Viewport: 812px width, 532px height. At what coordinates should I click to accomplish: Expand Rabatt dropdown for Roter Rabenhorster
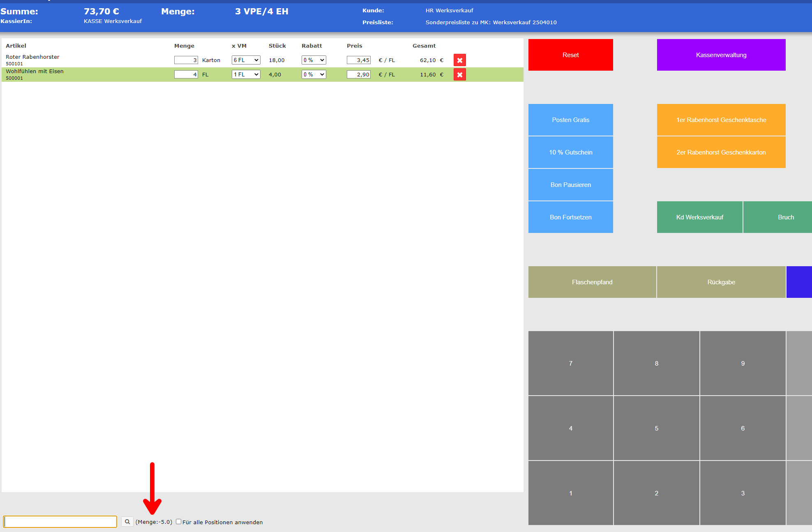(x=314, y=60)
